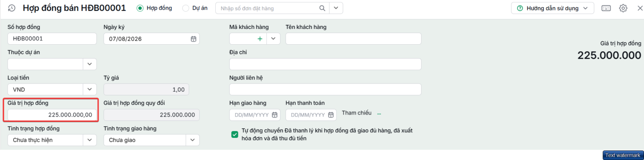644x160 pixels.
Task: Expand the Loại tiền VND dropdown
Action: 90,89
